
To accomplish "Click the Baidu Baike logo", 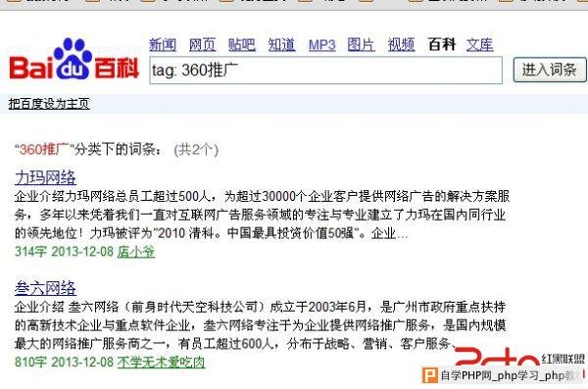I will (73, 59).
